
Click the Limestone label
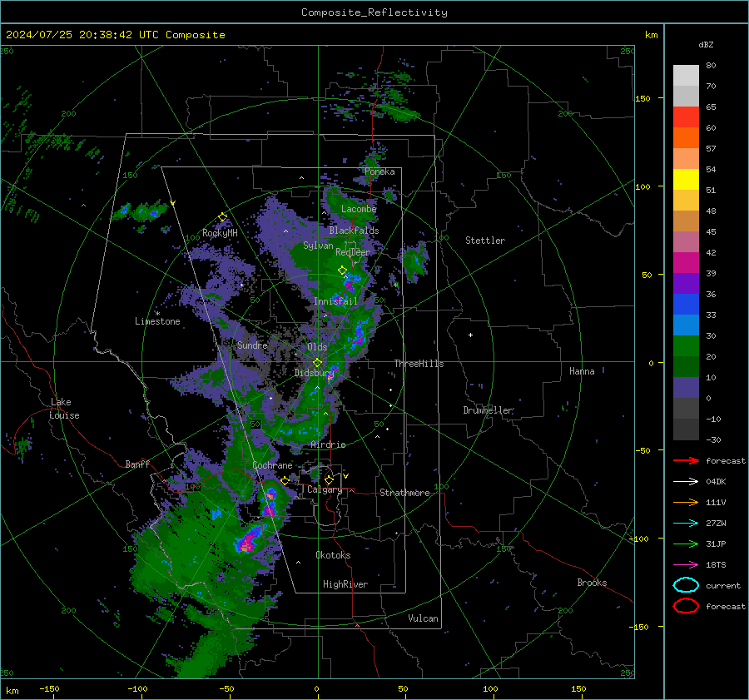click(157, 321)
